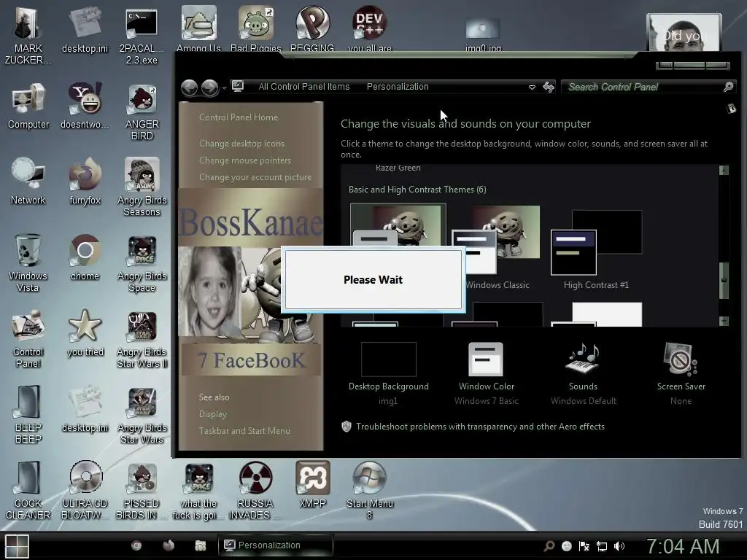
Task: Open Change mouse pointers link
Action: tap(245, 160)
